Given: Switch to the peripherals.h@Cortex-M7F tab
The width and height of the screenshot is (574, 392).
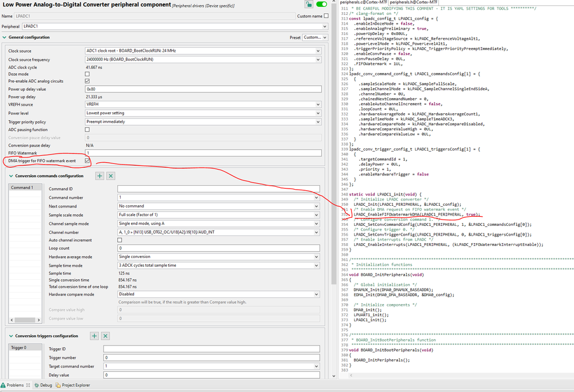Looking at the screenshot, I should pos(413,2).
